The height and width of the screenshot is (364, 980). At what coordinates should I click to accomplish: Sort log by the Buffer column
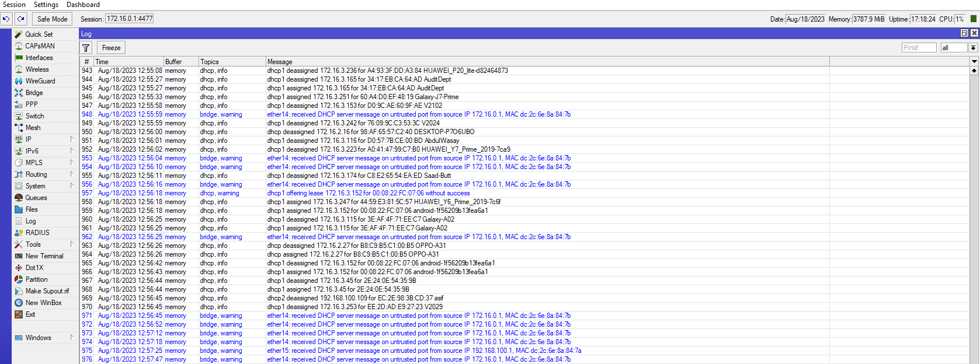[x=181, y=61]
